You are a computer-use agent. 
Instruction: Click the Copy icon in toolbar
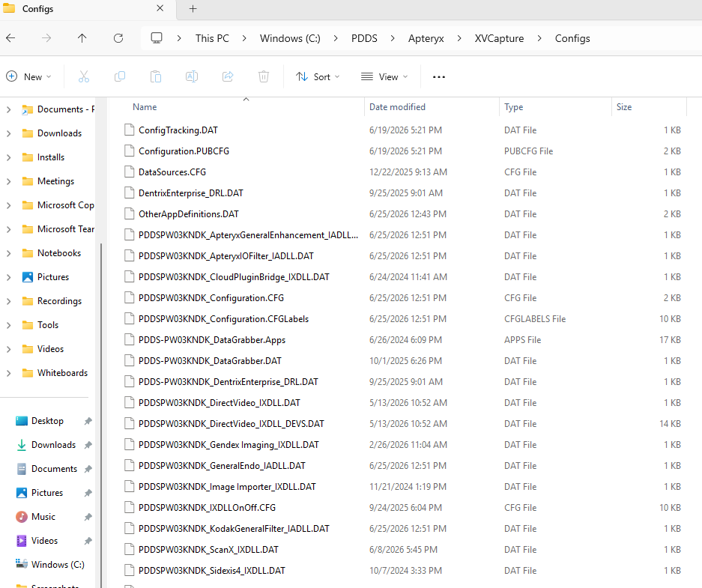[120, 76]
